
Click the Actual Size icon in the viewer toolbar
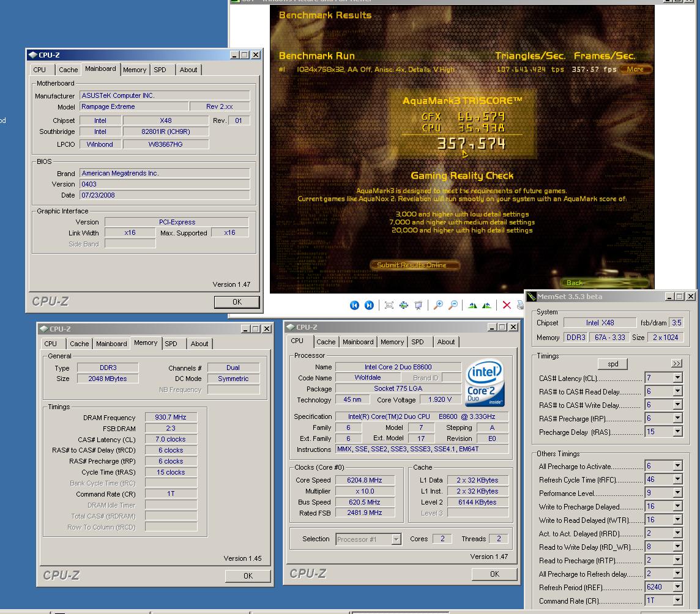404,305
